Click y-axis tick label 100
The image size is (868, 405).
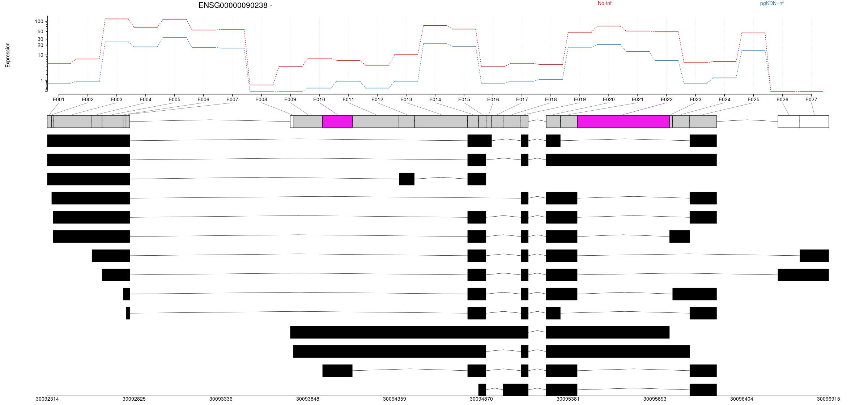39,22
